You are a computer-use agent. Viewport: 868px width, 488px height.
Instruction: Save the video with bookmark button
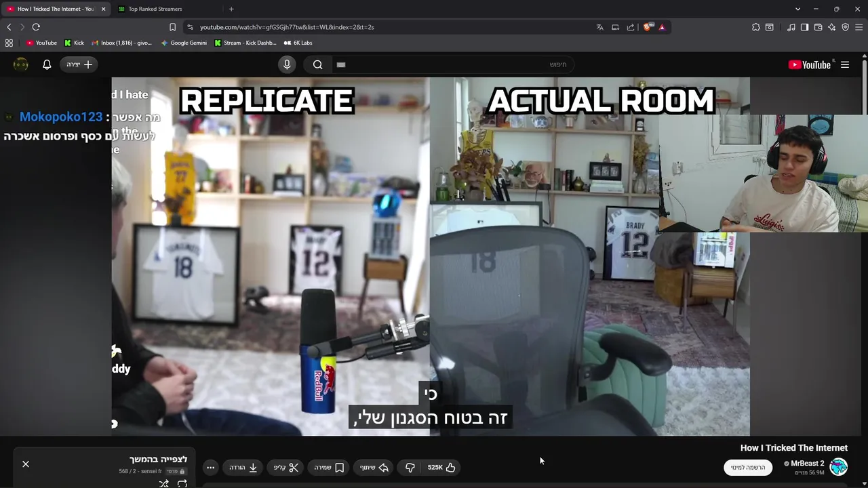pos(329,467)
